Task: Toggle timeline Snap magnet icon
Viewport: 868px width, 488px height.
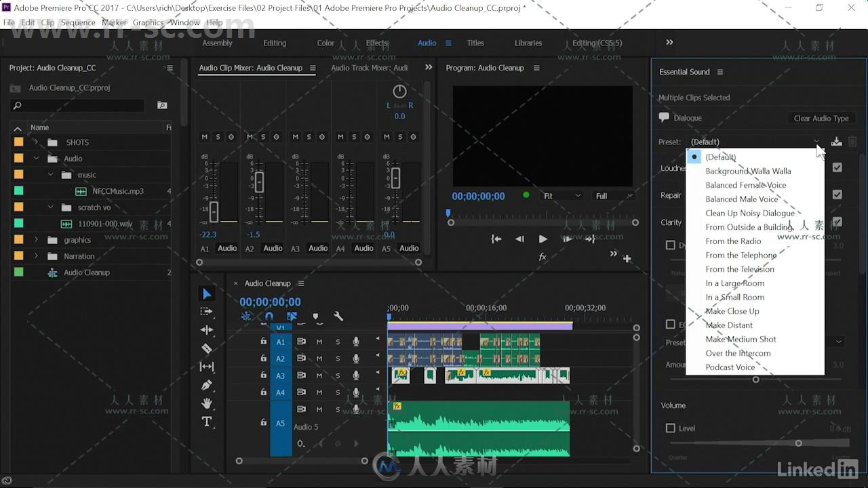Action: pyautogui.click(x=269, y=317)
